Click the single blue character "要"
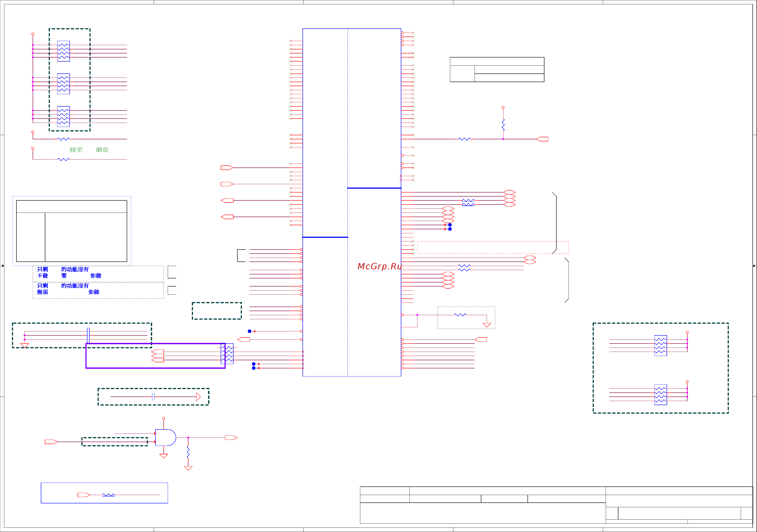The width and height of the screenshot is (757, 532). tap(64, 276)
